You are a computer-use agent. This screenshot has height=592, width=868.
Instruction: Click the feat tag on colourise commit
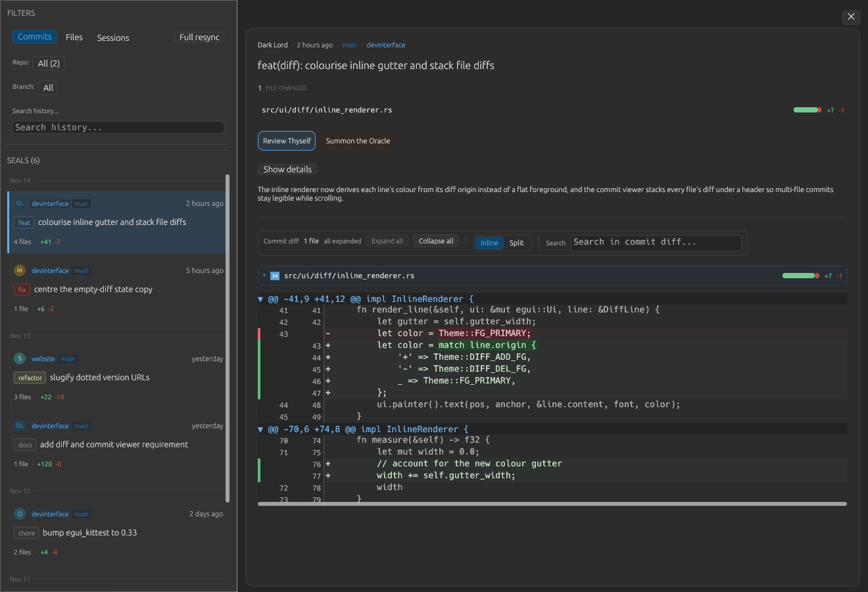24,222
